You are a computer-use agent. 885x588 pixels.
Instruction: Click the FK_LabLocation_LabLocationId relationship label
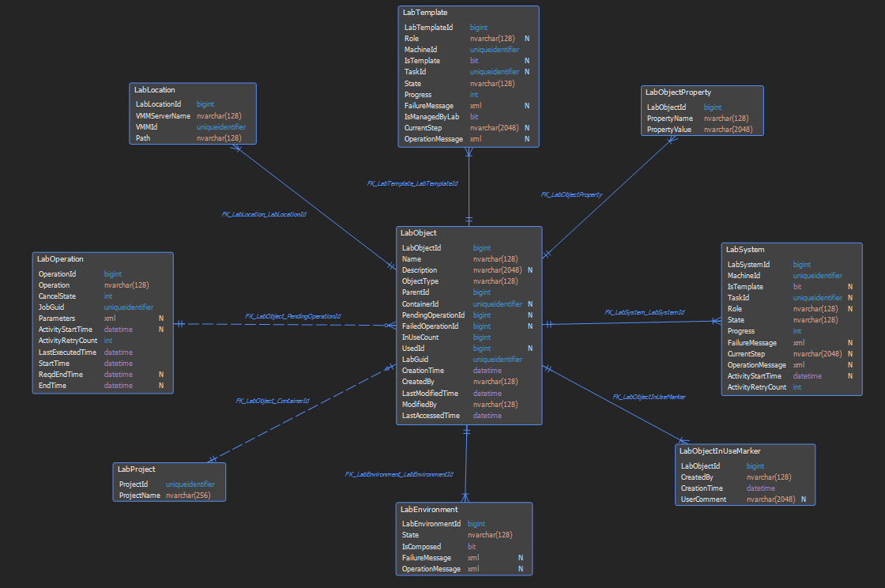(x=264, y=214)
